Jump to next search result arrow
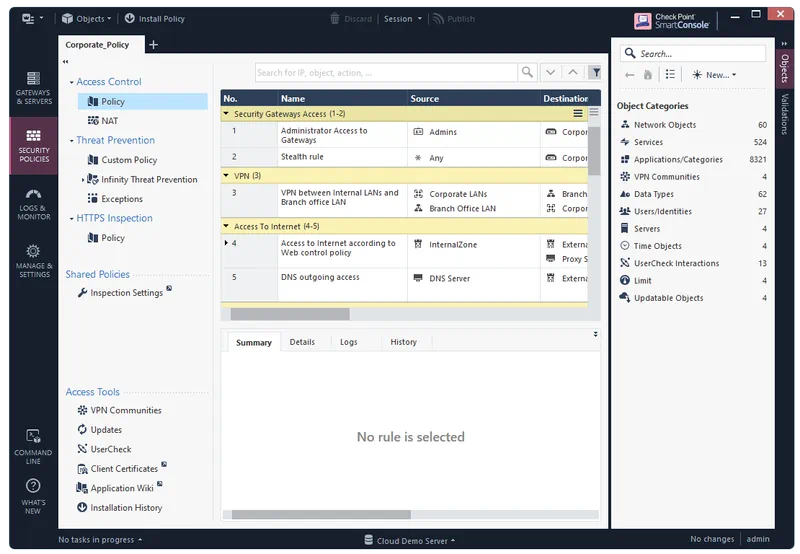This screenshot has height=554, width=800. (x=550, y=72)
